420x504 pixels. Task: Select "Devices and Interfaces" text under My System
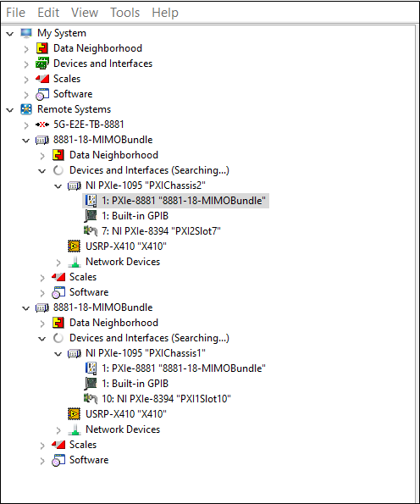click(102, 64)
